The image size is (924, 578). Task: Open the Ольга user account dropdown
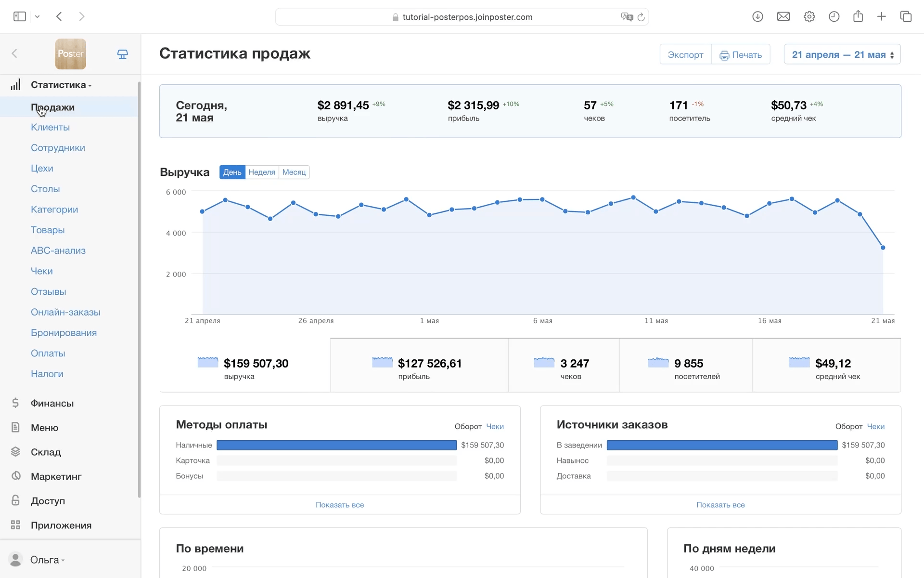click(47, 560)
